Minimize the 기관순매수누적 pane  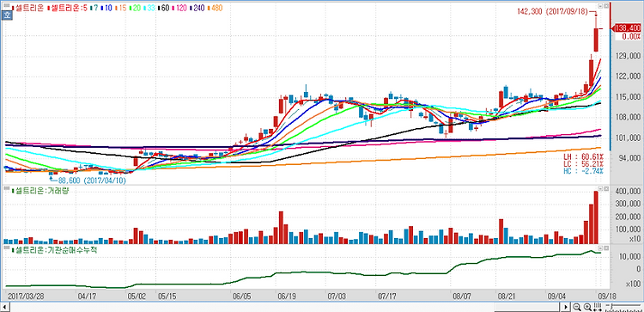click(x=600, y=248)
